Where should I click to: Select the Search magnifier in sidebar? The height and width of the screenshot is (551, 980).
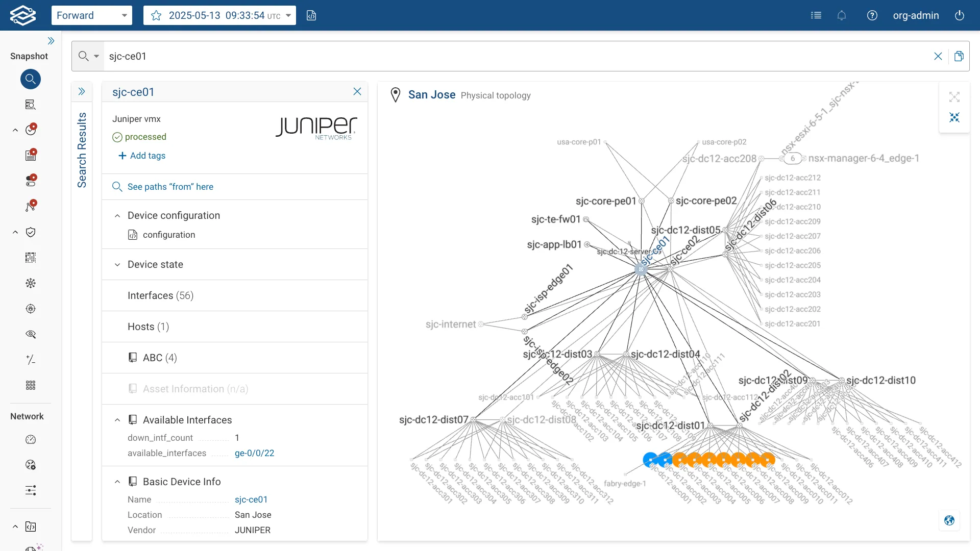tap(31, 79)
